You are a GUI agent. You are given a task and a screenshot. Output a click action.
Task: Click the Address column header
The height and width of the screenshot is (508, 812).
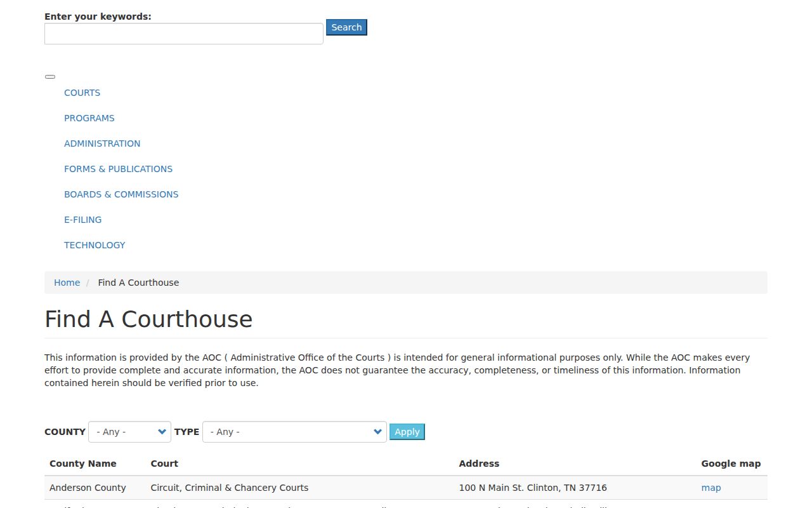479,464
